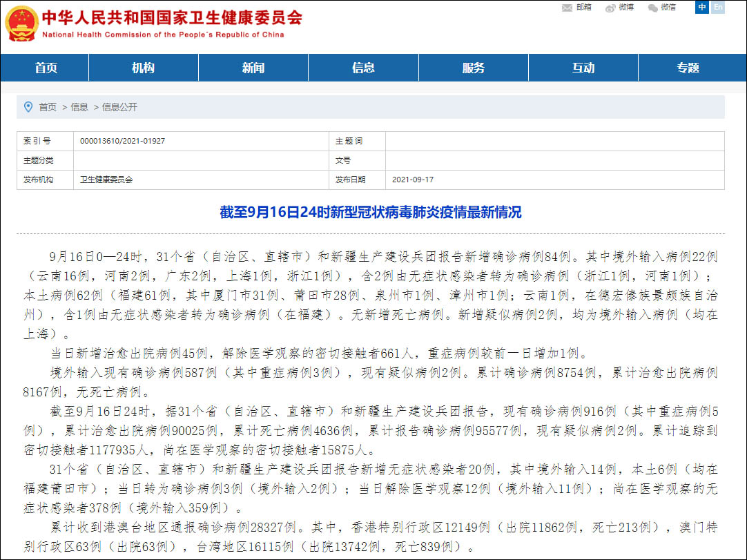
Task: Open the 微博 Weibo icon
Action: [610, 8]
